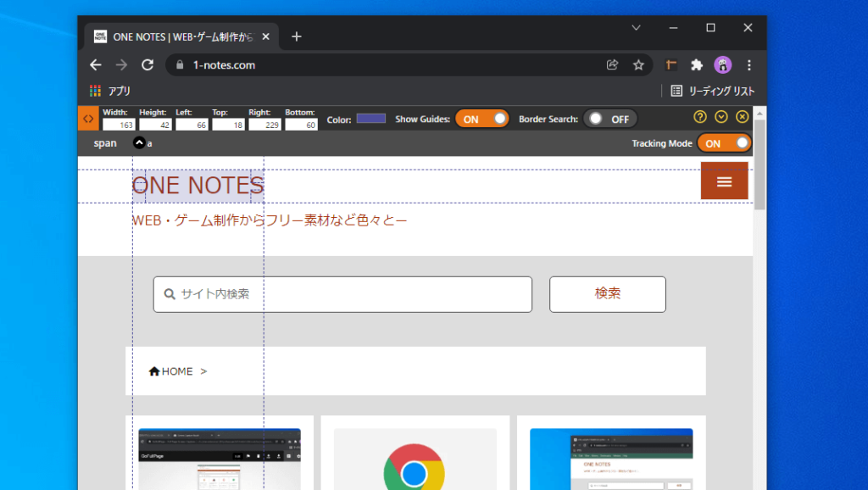Turn off the Show Guides toggle

pyautogui.click(x=482, y=118)
